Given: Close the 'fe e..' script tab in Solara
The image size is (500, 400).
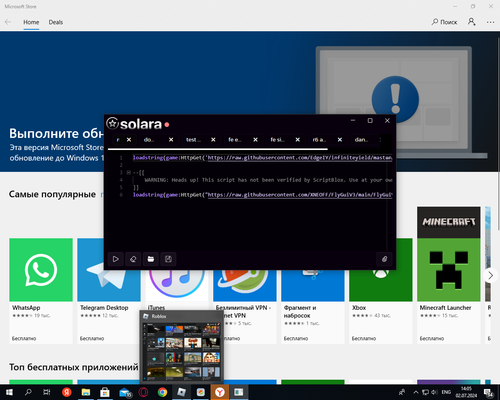Looking at the screenshot, I should click(255, 140).
